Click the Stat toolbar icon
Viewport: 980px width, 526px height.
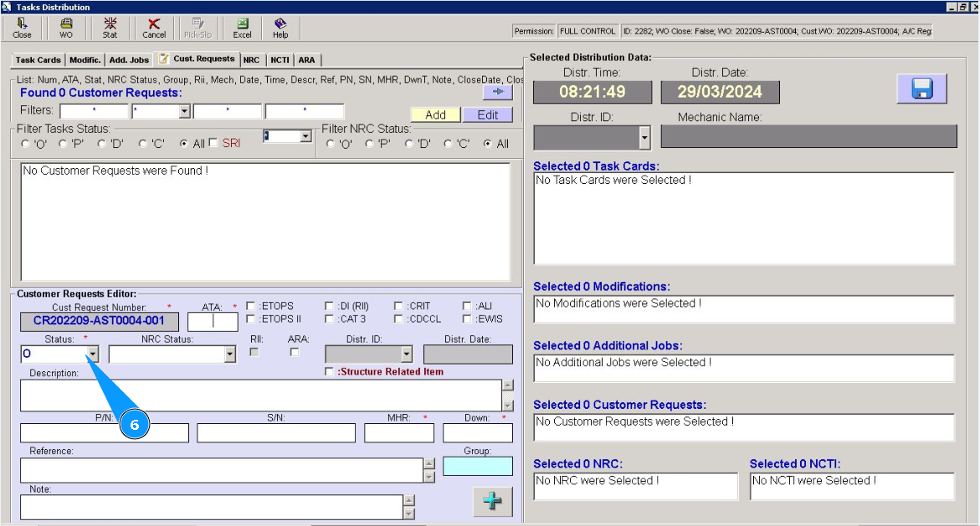click(110, 28)
